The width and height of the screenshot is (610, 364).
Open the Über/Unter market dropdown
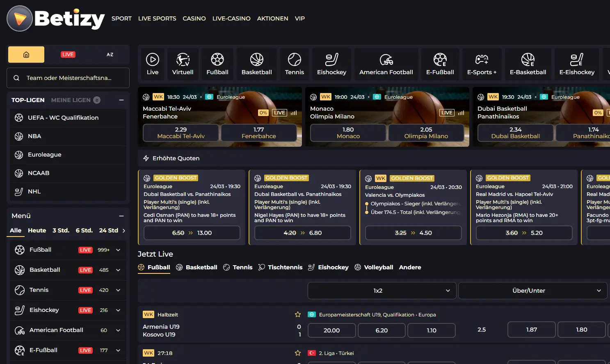click(532, 291)
